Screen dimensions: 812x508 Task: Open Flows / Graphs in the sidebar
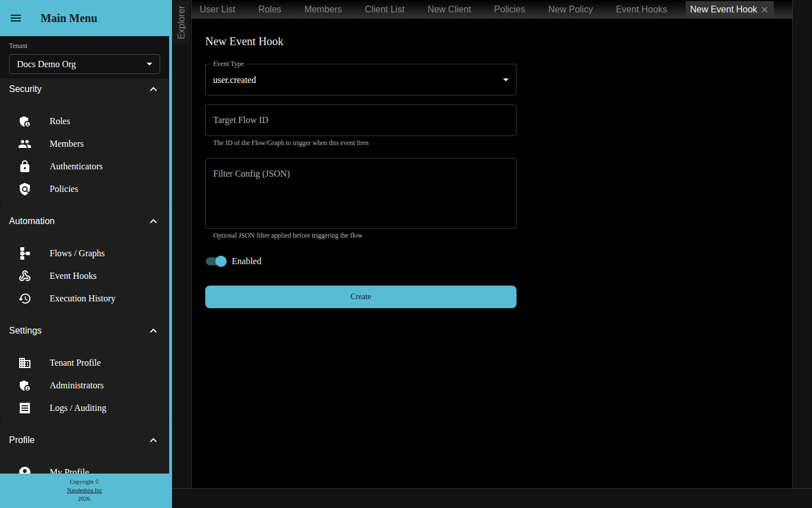(x=85, y=253)
